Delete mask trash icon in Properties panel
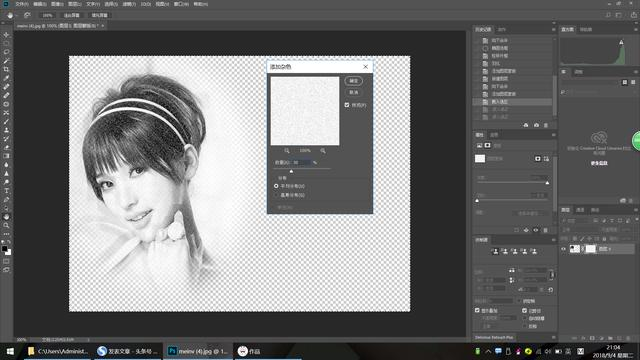Screen dimensions: 640x360 point(546,230)
